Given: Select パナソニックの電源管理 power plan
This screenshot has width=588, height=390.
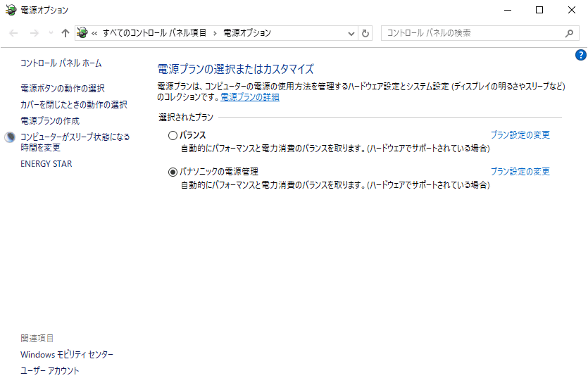Looking at the screenshot, I should pos(173,172).
